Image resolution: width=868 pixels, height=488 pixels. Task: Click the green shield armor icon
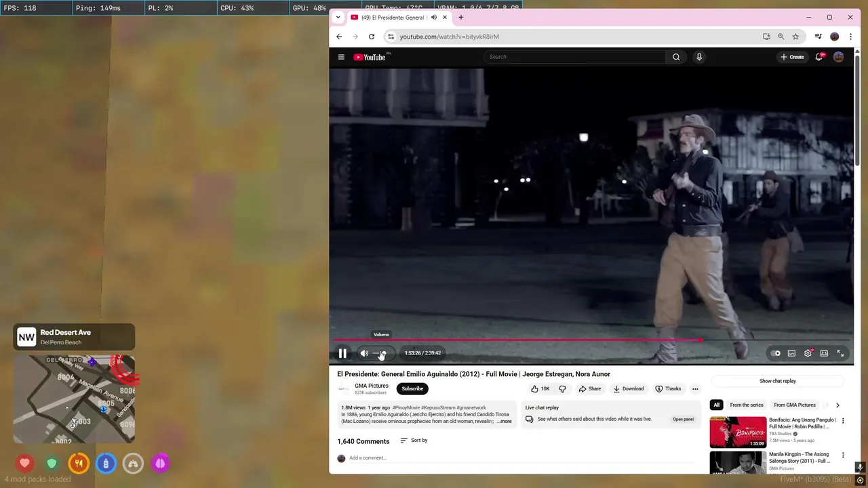[x=52, y=464]
